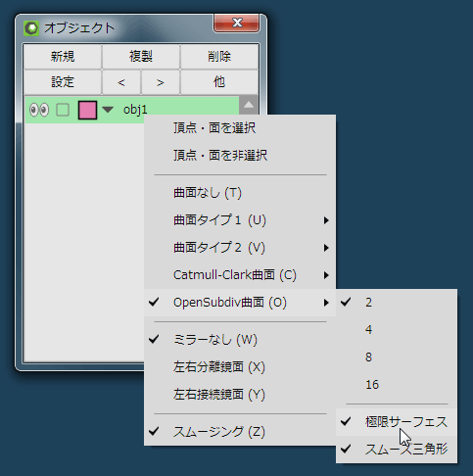Toggle the obj1 lock checkbox
This screenshot has height=476, width=473.
click(63, 110)
